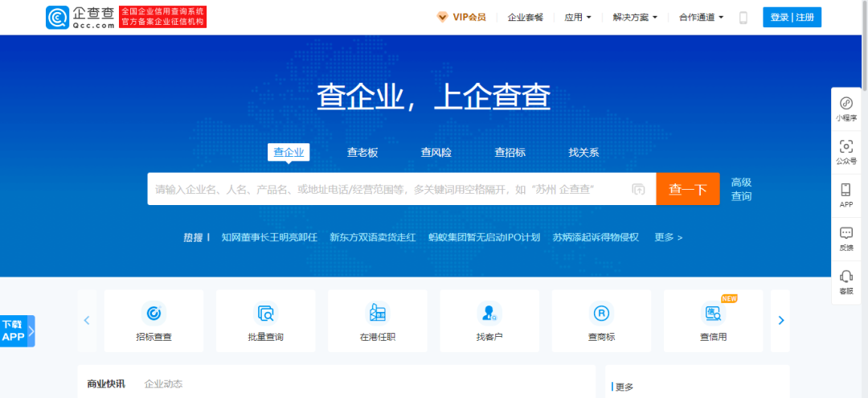Click hot search 新东方双语卖货走红
The width and height of the screenshot is (868, 398).
pyautogui.click(x=373, y=237)
